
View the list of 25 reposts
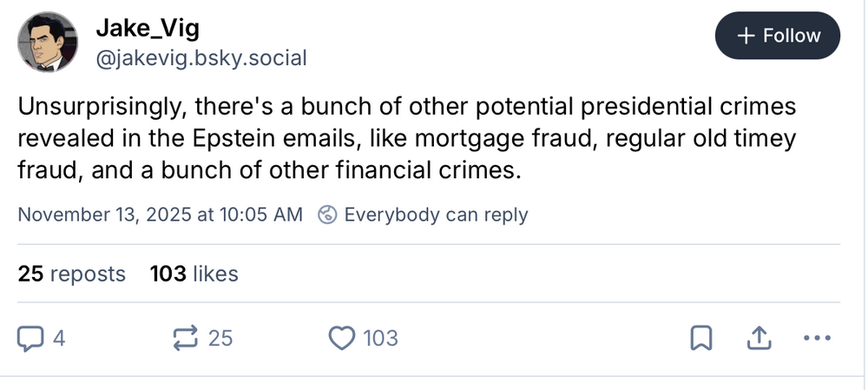pyautogui.click(x=72, y=274)
